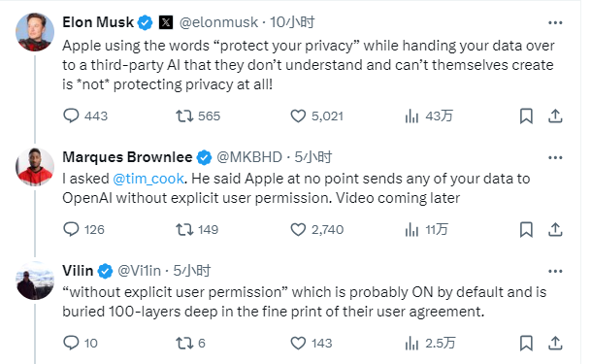591x364 pixels.
Task: View analytics on Elon Musk's tweet
Action: (x=411, y=116)
